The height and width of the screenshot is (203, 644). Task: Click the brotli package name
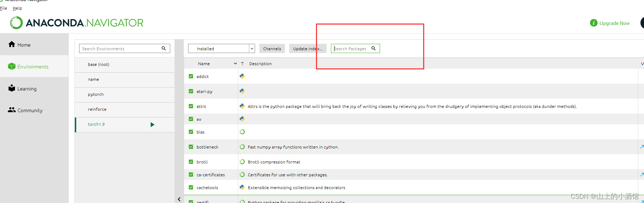[202, 162]
